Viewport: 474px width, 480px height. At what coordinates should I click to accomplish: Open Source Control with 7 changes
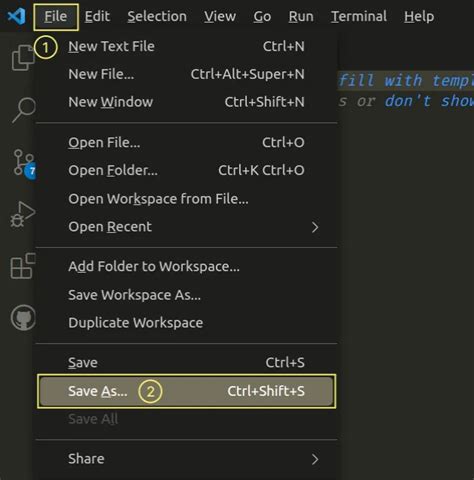tap(24, 163)
